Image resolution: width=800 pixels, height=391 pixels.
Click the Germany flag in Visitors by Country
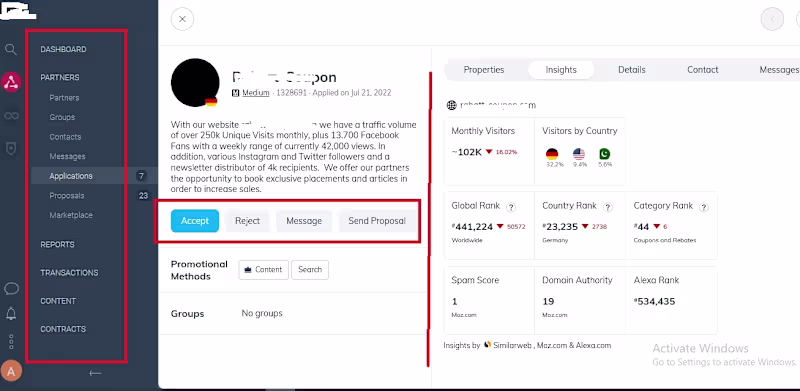552,154
